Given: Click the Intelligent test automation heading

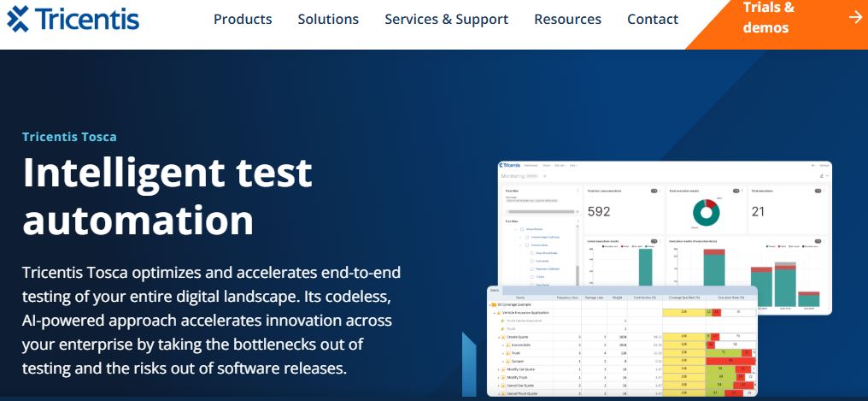Looking at the screenshot, I should tap(167, 196).
